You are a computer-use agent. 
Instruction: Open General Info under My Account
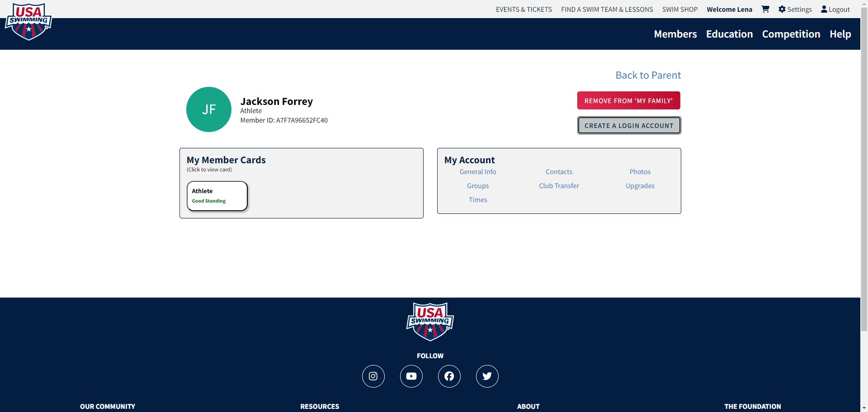tap(477, 171)
